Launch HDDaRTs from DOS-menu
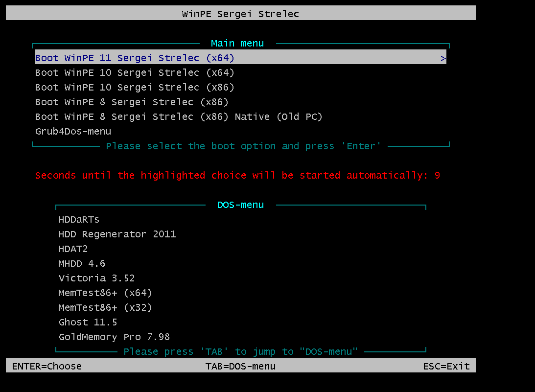The image size is (535, 392). [79, 219]
